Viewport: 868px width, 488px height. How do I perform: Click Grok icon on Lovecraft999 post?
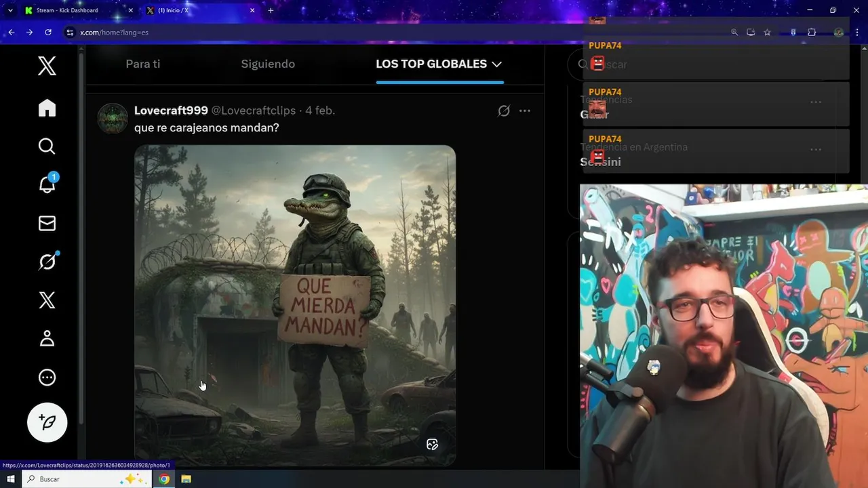click(504, 110)
